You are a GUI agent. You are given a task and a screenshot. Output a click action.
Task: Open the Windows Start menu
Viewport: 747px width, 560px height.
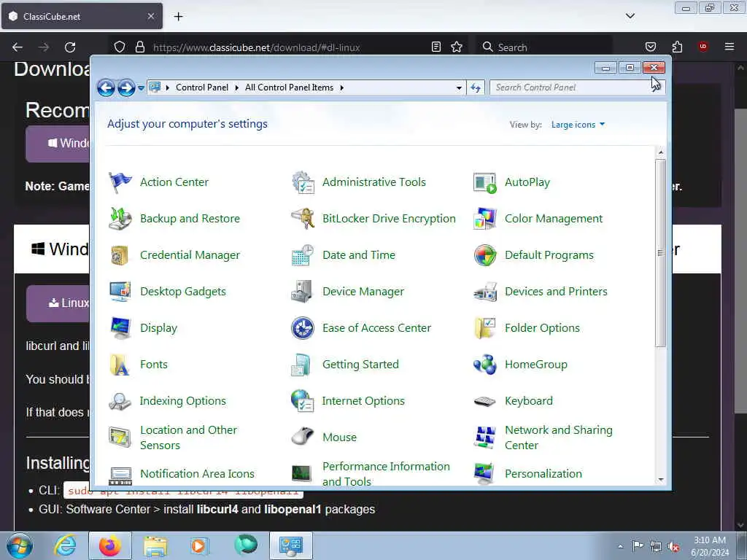tap(20, 545)
